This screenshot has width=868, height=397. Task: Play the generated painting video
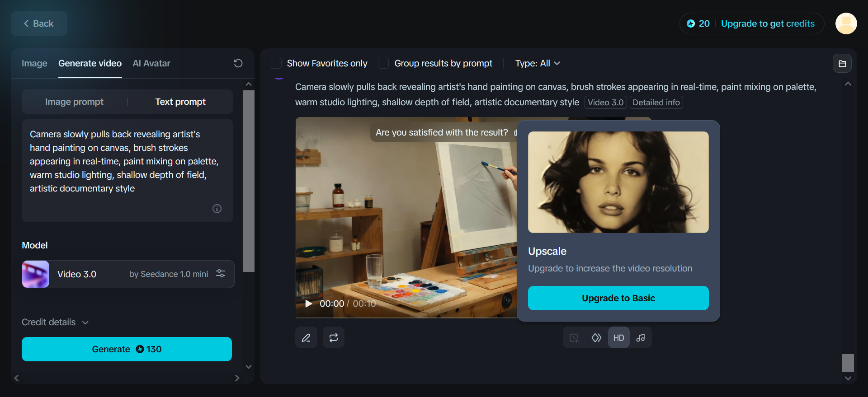click(309, 304)
